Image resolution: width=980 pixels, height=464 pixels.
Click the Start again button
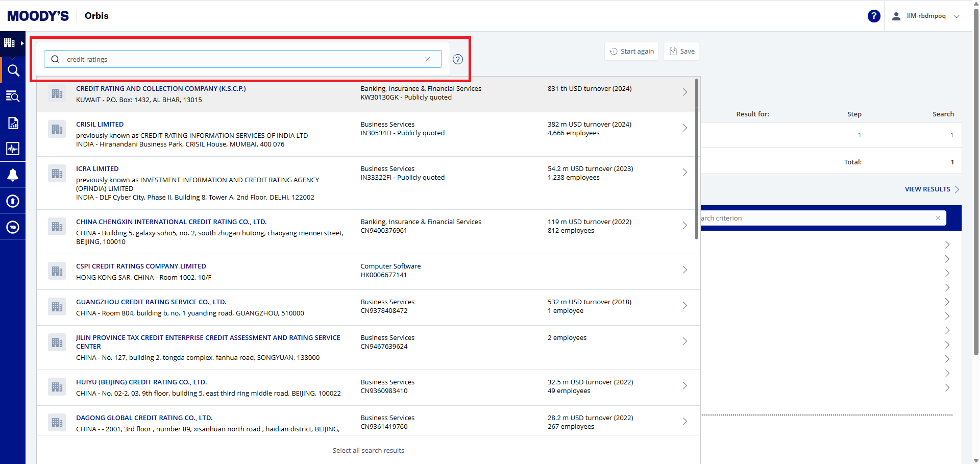pyautogui.click(x=631, y=52)
